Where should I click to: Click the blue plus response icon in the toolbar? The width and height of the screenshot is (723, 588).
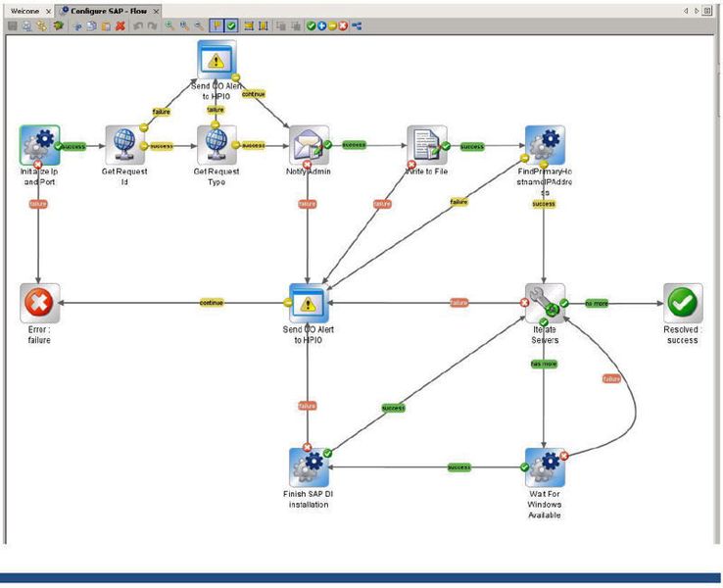pyautogui.click(x=321, y=25)
